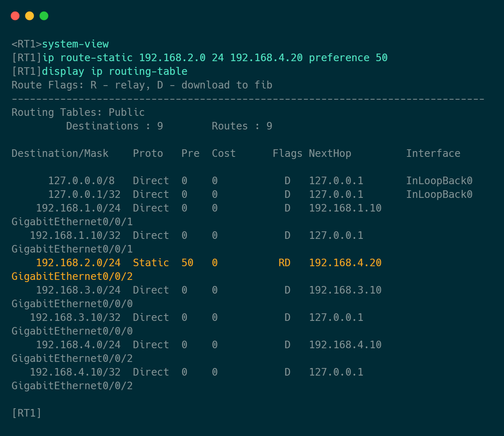Click the orange GigabitEthernet0/0/2 interface text
This screenshot has height=436, width=504.
coord(72,277)
